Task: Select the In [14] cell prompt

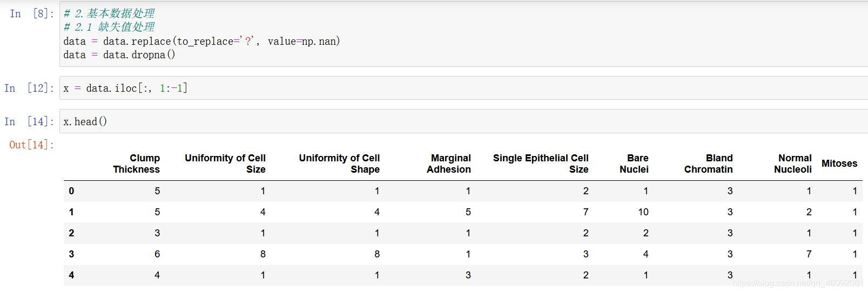Action: pos(29,121)
